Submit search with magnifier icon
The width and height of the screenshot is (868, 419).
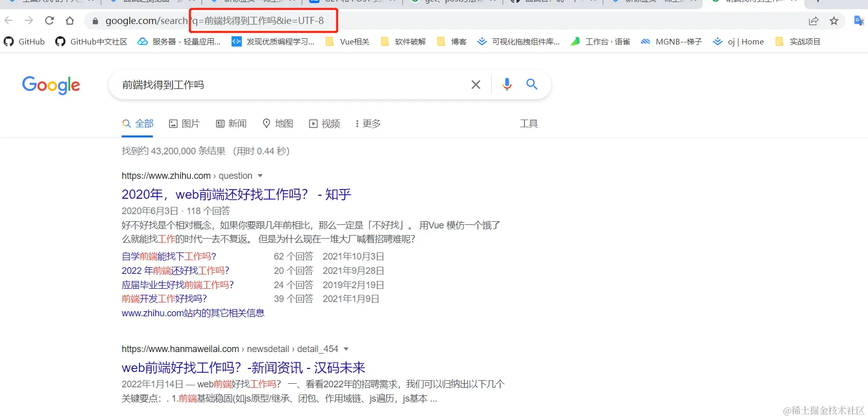(532, 84)
